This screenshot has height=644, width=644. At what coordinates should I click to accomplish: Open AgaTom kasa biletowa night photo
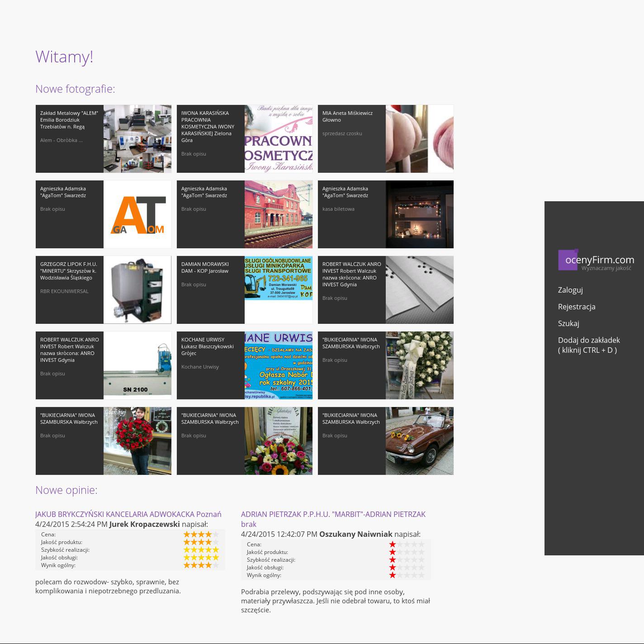(420, 214)
